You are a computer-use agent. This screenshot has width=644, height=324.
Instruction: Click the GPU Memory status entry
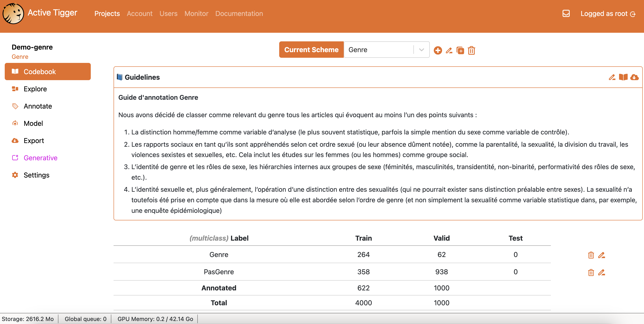[x=155, y=319]
